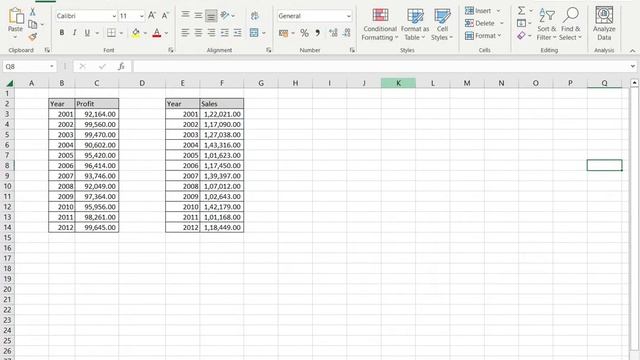Open the Find & Select menu
This screenshot has width=640, height=360.
coord(570,24)
